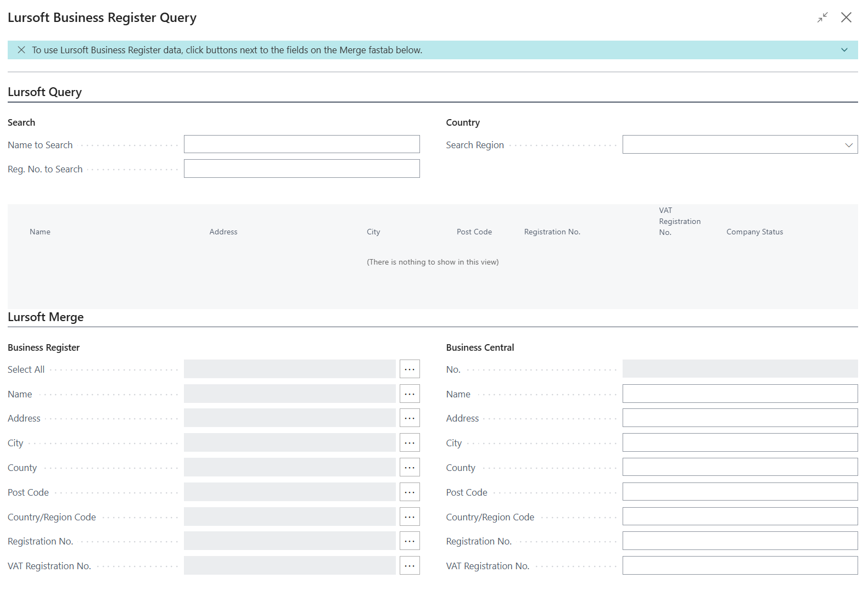Click the ellipsis beside Business Register County

coord(410,467)
